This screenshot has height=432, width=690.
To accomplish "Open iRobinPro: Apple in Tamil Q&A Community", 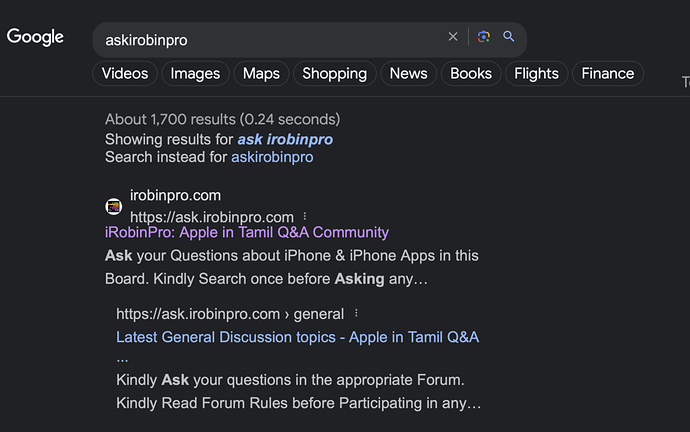I will (247, 232).
